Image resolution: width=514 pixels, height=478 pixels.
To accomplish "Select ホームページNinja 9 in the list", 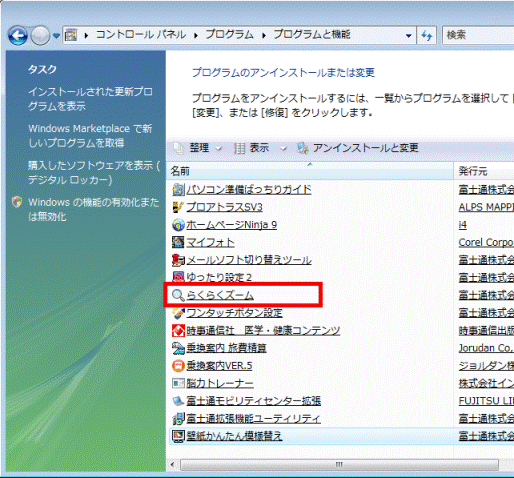I will (231, 225).
